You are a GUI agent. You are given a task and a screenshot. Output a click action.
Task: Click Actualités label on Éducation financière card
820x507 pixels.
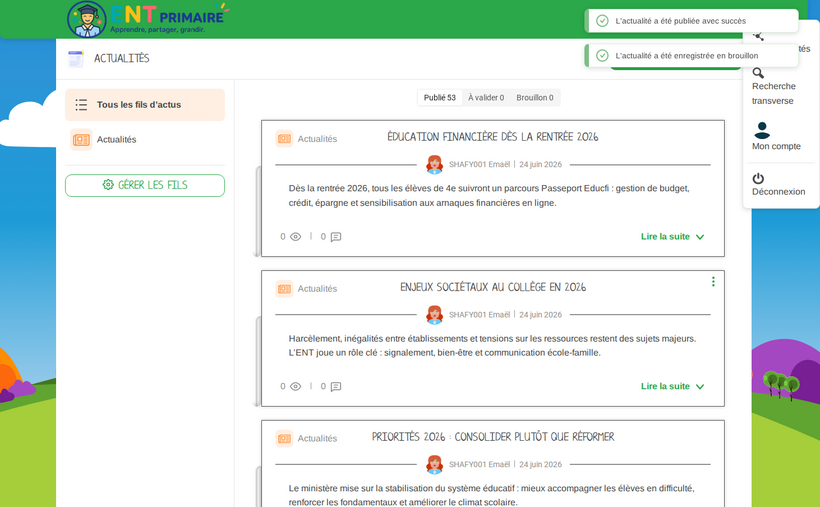point(317,139)
